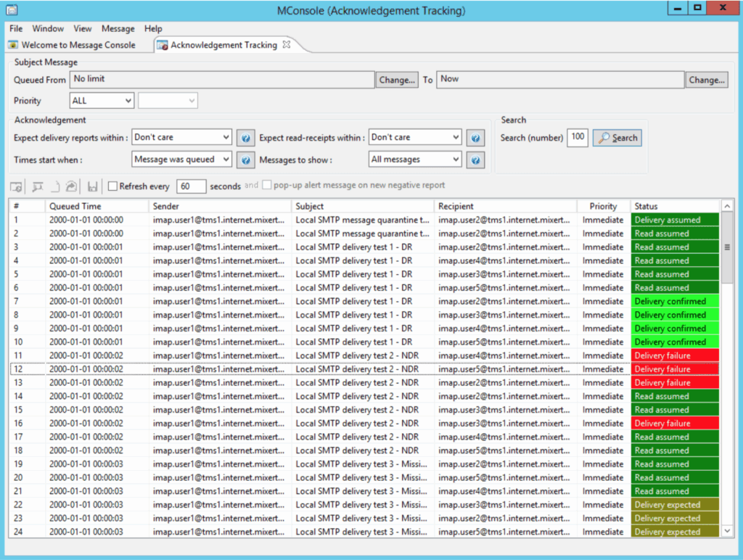This screenshot has width=743, height=560.
Task: Click the greyed blank-page toolbar icon
Action: point(55,186)
